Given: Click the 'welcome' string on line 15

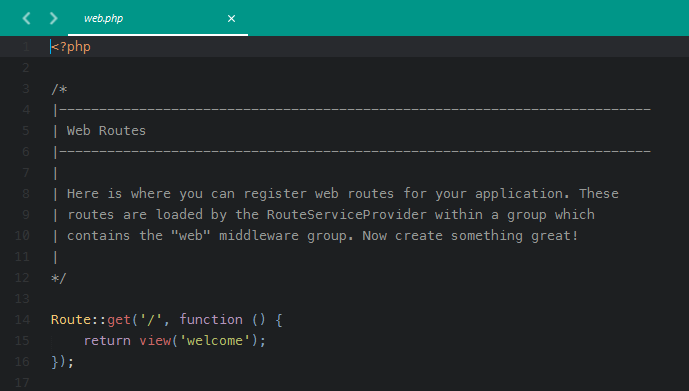Looking at the screenshot, I should click(x=215, y=340).
